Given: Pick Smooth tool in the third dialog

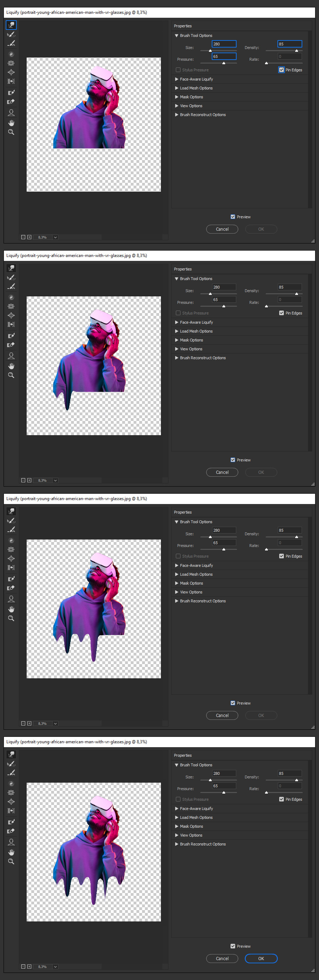Looking at the screenshot, I should 11,530.
